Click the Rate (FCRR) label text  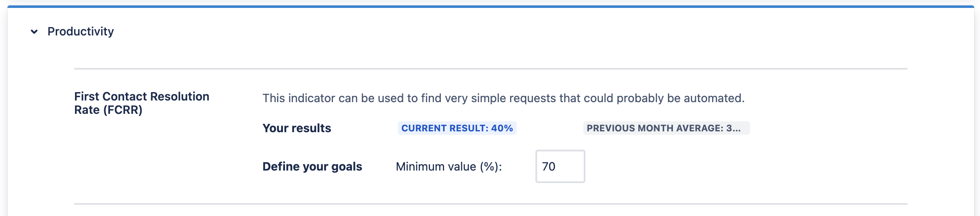point(108,110)
